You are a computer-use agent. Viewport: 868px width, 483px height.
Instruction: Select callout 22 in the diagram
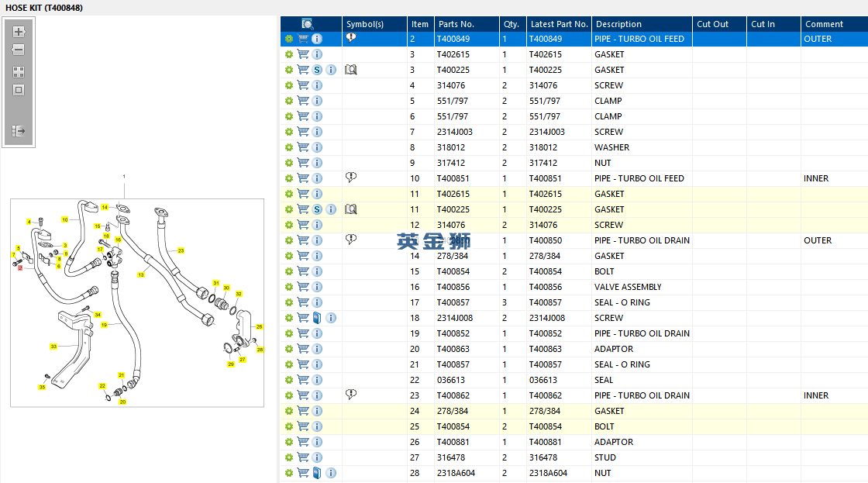[102, 385]
